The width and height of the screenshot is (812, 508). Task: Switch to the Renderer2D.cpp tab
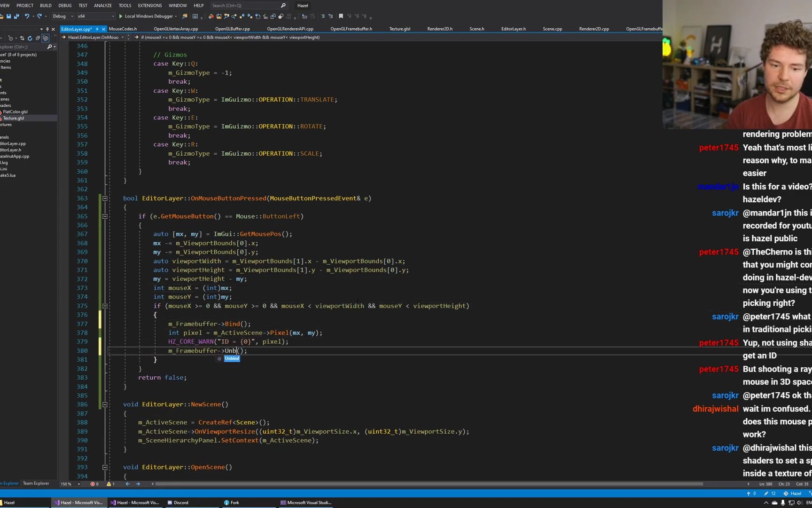594,29
